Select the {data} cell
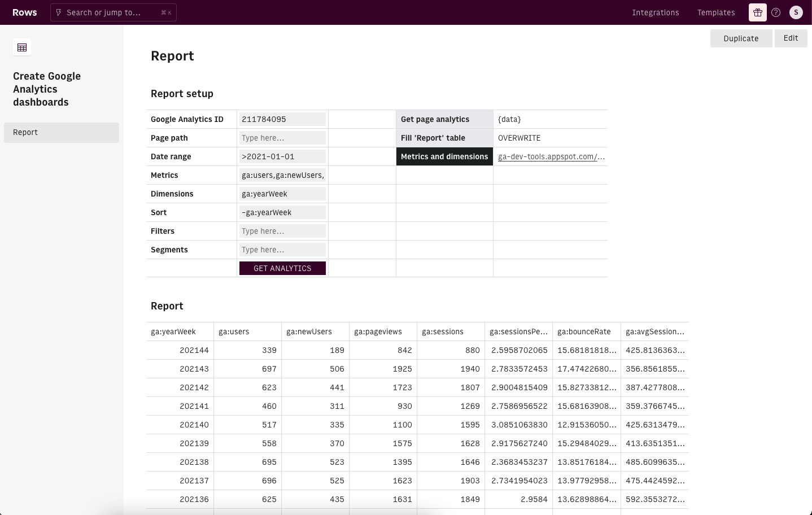Screen dimensions: 812x515 [x=551, y=119]
